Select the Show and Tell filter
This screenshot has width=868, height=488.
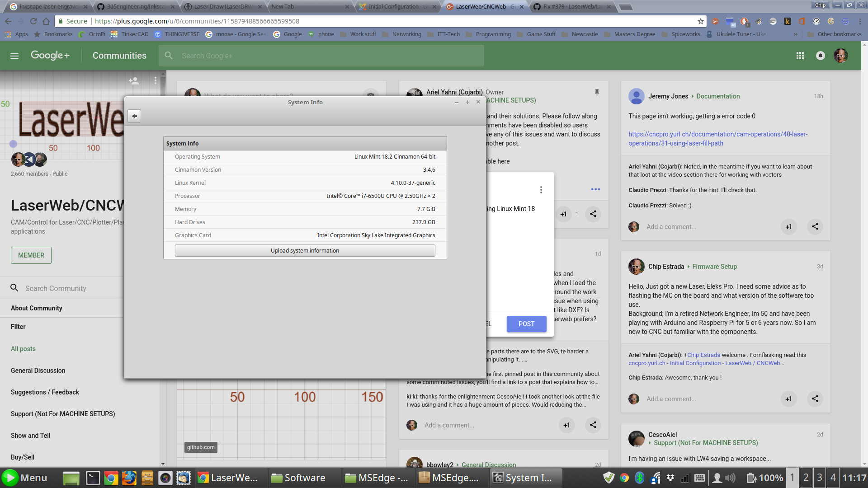click(31, 436)
